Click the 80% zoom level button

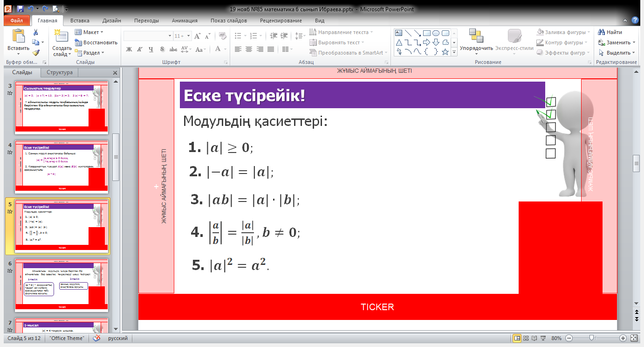[x=557, y=338]
